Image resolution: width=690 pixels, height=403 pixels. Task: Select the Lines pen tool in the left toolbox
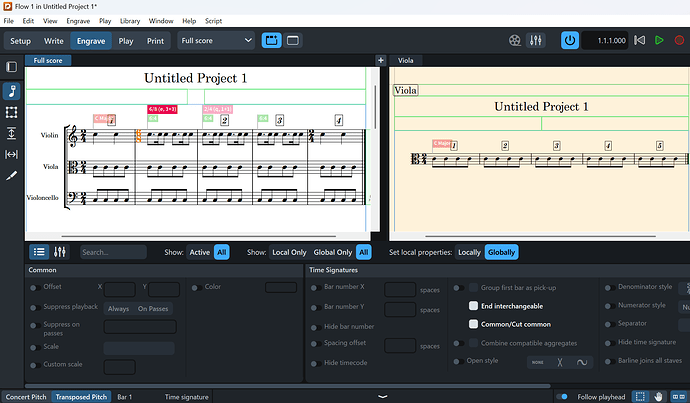click(11, 176)
